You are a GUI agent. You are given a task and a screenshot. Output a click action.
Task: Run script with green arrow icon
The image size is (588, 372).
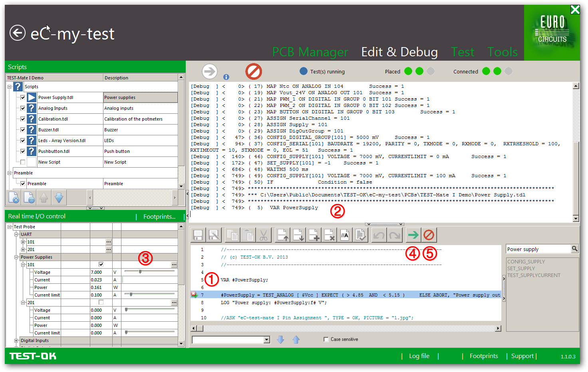[413, 235]
